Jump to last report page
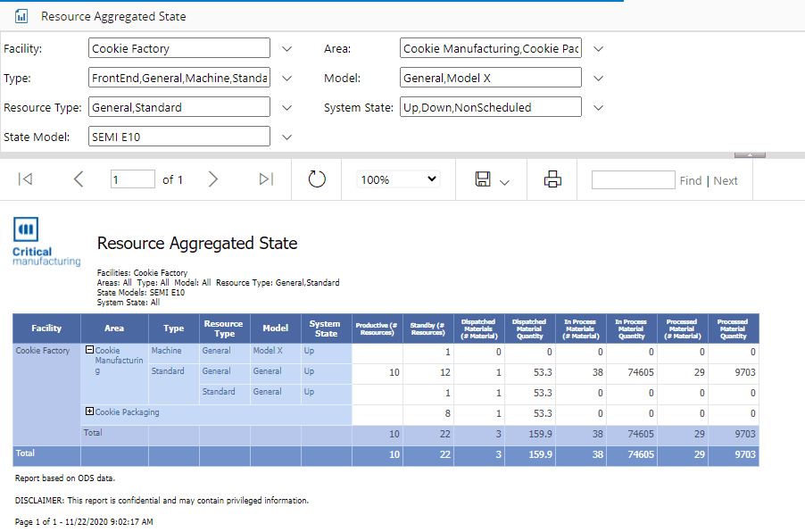The image size is (805, 532). (266, 179)
